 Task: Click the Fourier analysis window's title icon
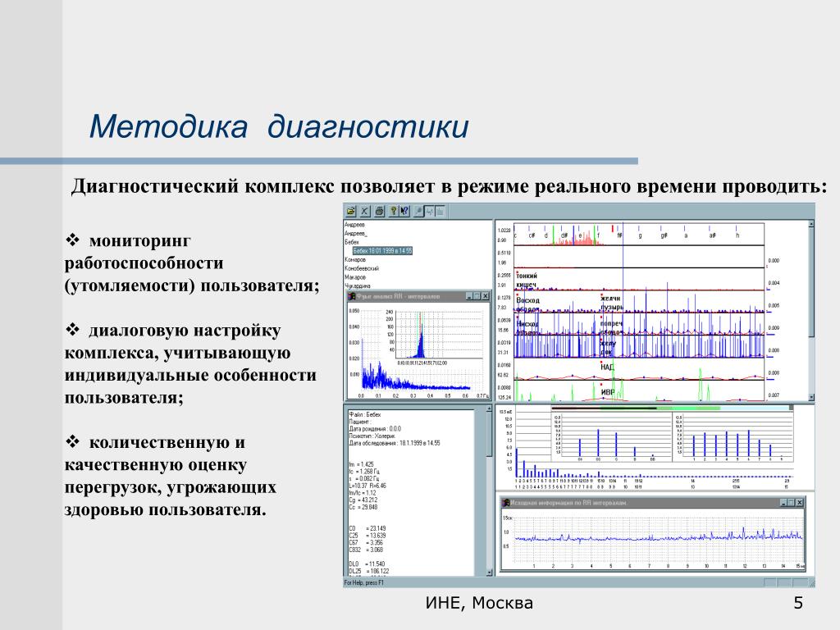point(352,296)
